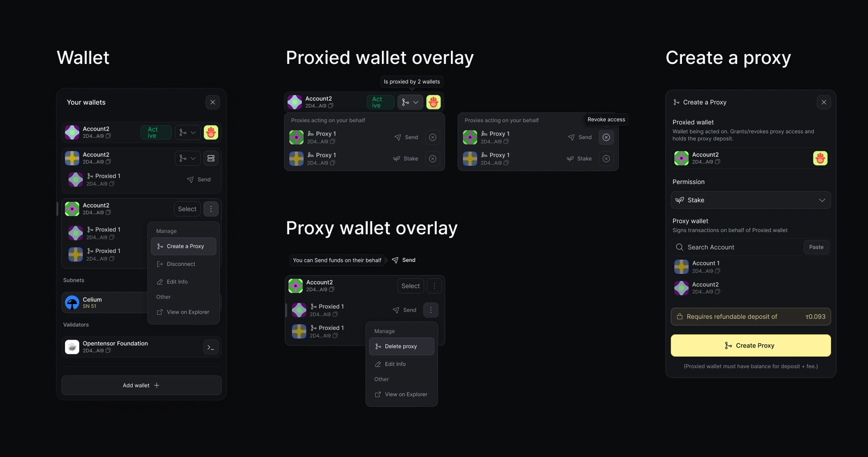Select Delete proxy menu entry
The image size is (868, 457).
[401, 346]
